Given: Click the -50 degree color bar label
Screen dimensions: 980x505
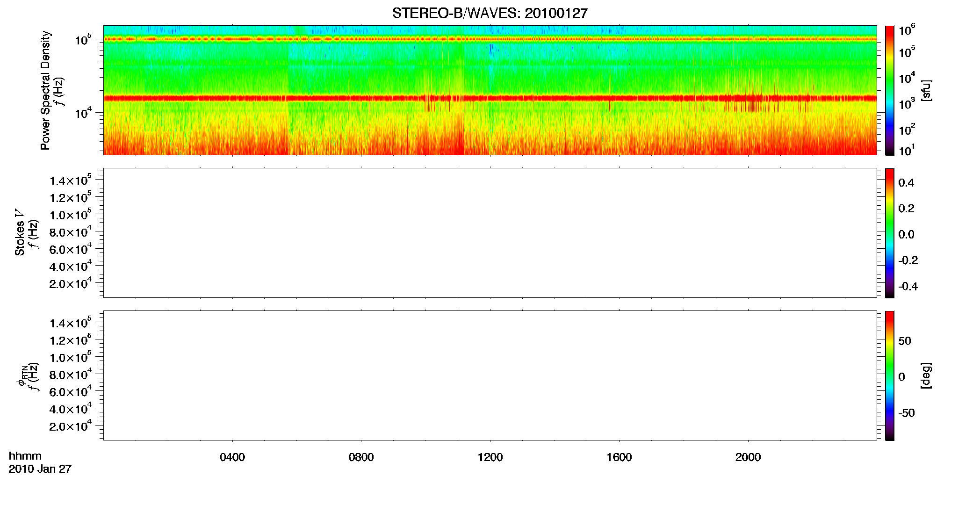Looking at the screenshot, I should pyautogui.click(x=907, y=413).
